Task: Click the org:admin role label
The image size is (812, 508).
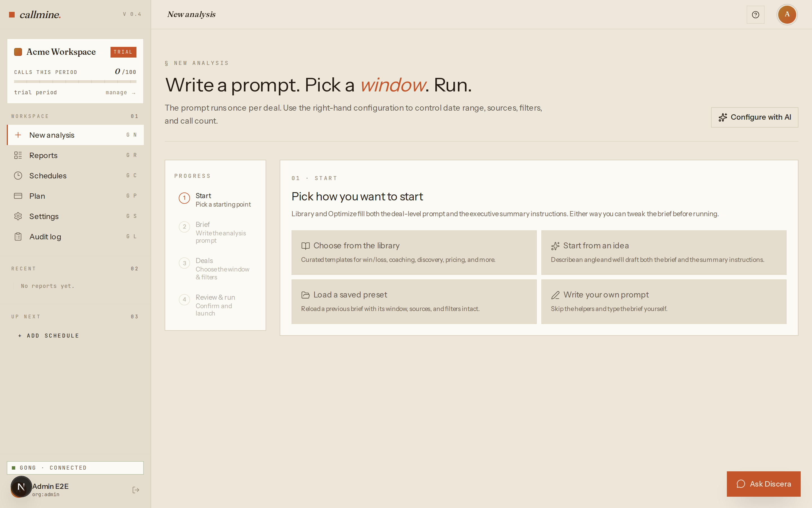Action: pos(46,494)
